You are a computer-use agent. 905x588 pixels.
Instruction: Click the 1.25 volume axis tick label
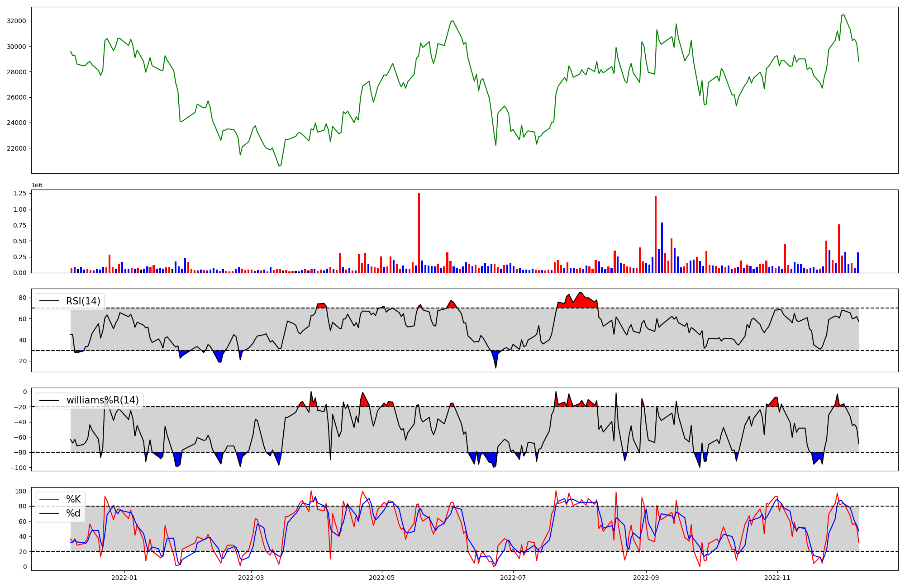(x=19, y=194)
